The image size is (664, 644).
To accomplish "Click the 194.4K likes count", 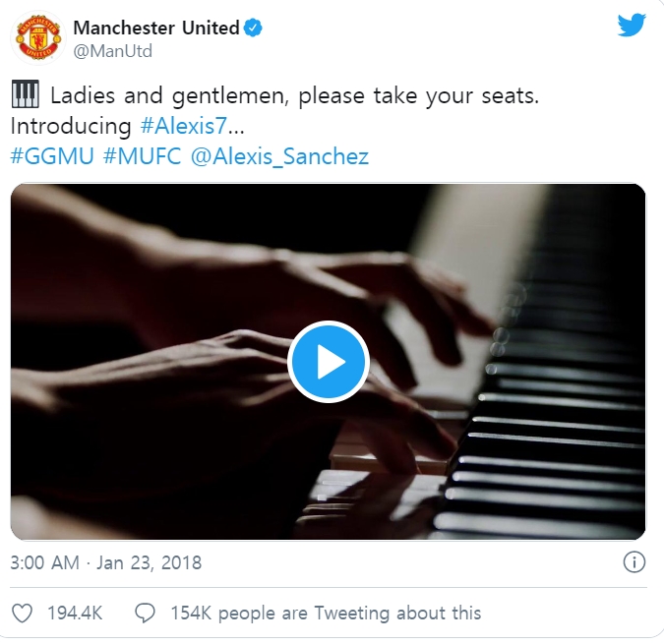I will pyautogui.click(x=75, y=614).
